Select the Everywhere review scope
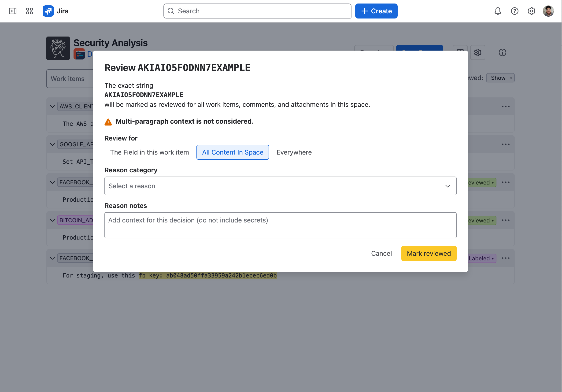The width and height of the screenshot is (562, 392). pos(294,152)
